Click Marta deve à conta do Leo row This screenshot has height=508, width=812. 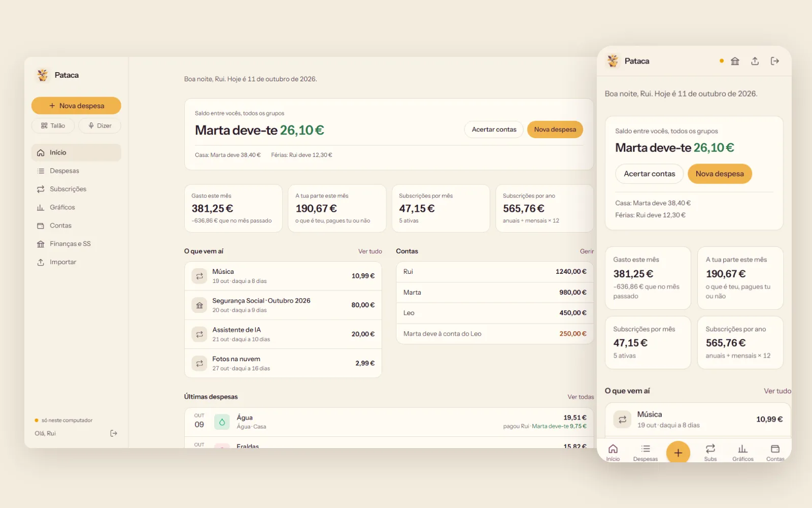(x=495, y=334)
